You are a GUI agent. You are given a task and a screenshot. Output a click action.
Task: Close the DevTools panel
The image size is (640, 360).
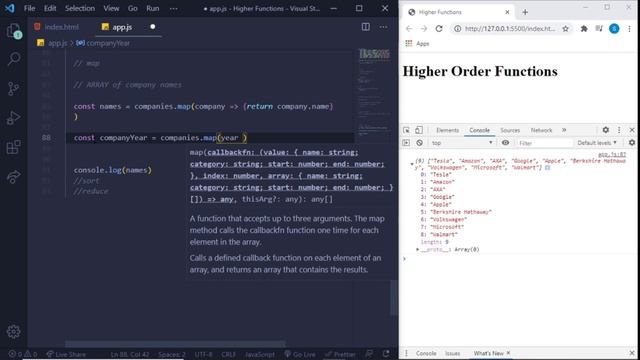coord(632,130)
